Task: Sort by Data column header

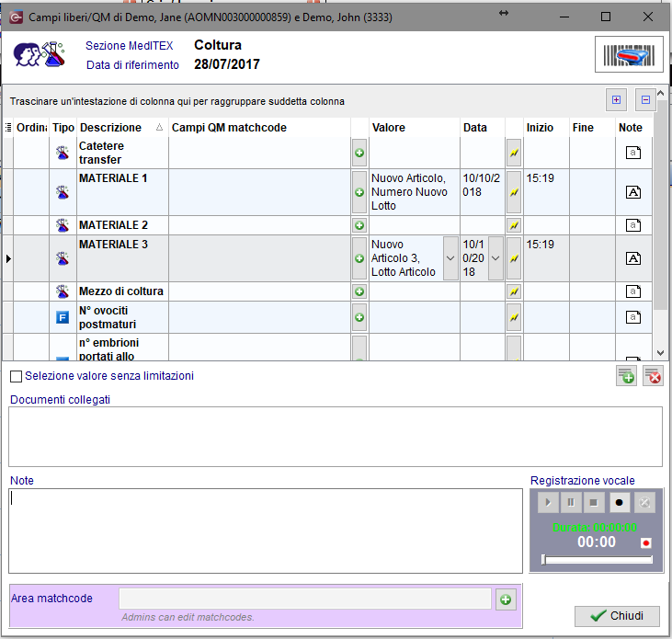Action: (482, 127)
